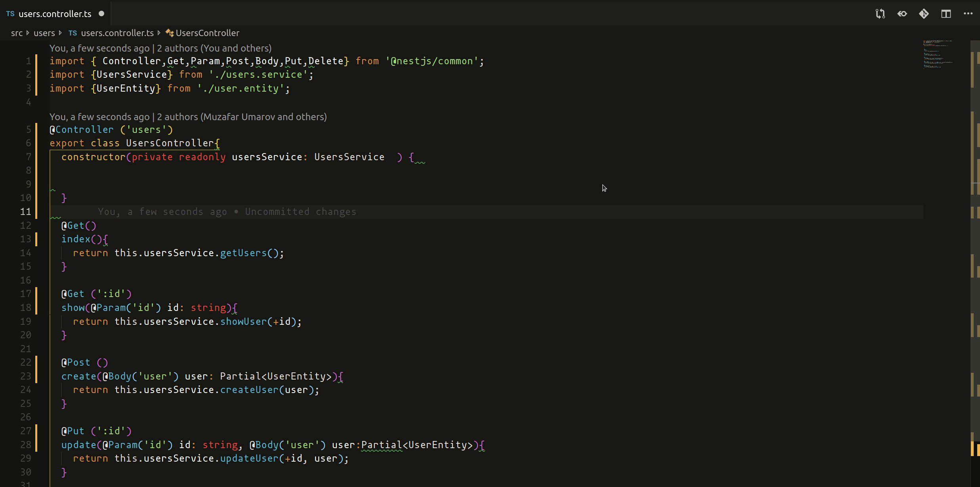Image resolution: width=980 pixels, height=487 pixels.
Task: Click the TS file icon in the breadcrumb
Action: pyautogui.click(x=73, y=33)
